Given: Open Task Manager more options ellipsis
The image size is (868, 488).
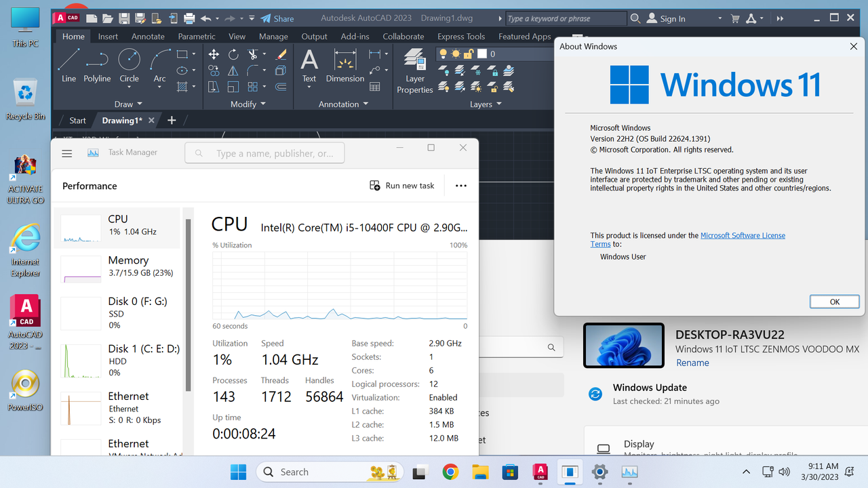Looking at the screenshot, I should (x=461, y=186).
